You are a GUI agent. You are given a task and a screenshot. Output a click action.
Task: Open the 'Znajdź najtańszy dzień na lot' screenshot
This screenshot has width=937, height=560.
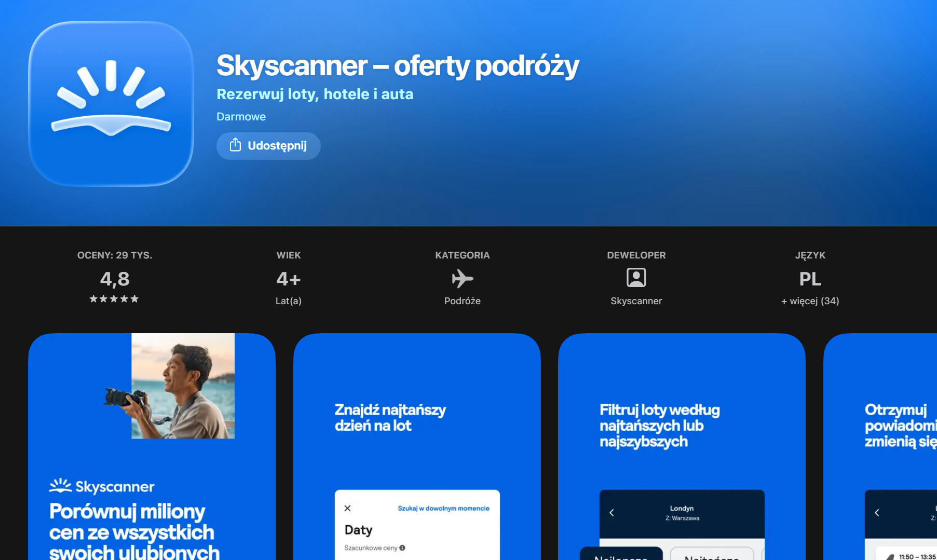[x=417, y=446]
